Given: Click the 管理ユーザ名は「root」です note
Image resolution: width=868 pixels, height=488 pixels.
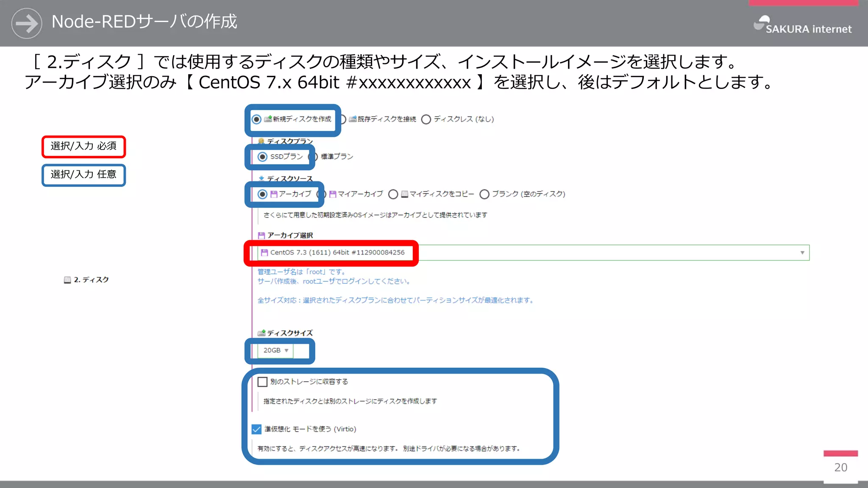Looking at the screenshot, I should [302, 272].
